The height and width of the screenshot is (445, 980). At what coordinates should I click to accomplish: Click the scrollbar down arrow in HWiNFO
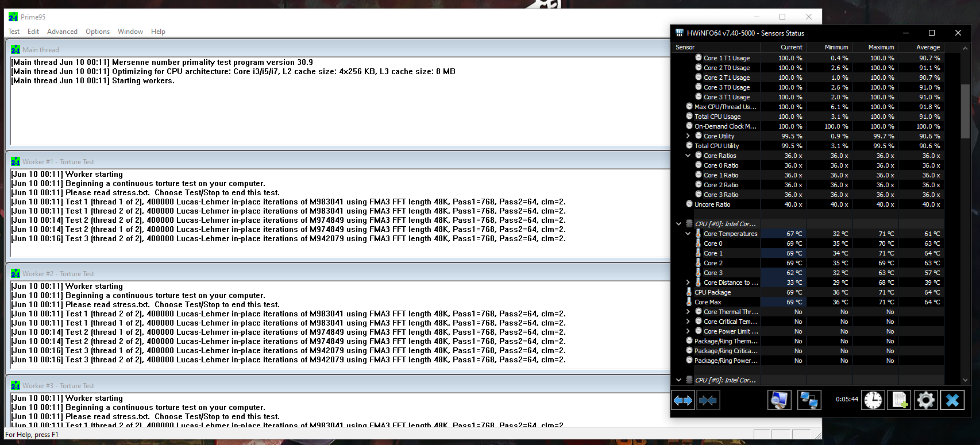[x=965, y=380]
